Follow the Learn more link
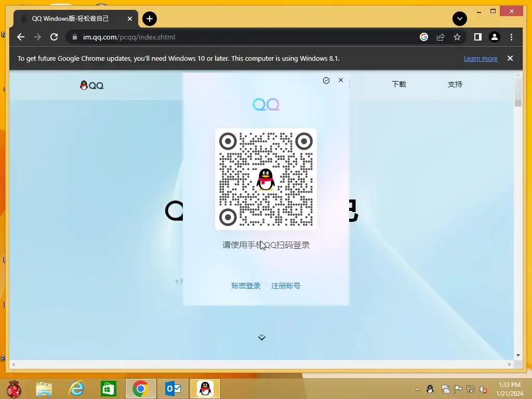532x399 pixels. 481,58
